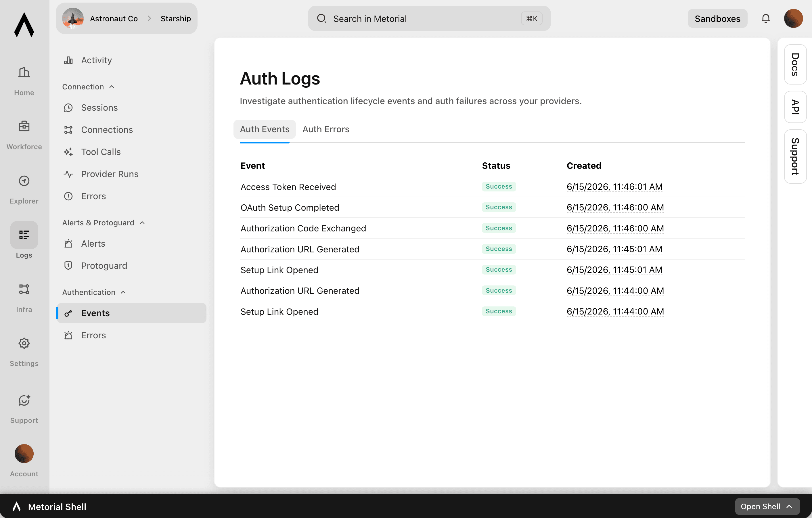Switch to the Auth Errors tab
This screenshot has width=812, height=518.
(326, 129)
